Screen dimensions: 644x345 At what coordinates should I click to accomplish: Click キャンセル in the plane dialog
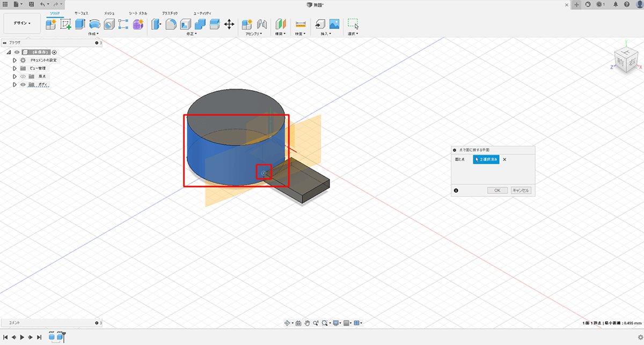[x=521, y=190]
